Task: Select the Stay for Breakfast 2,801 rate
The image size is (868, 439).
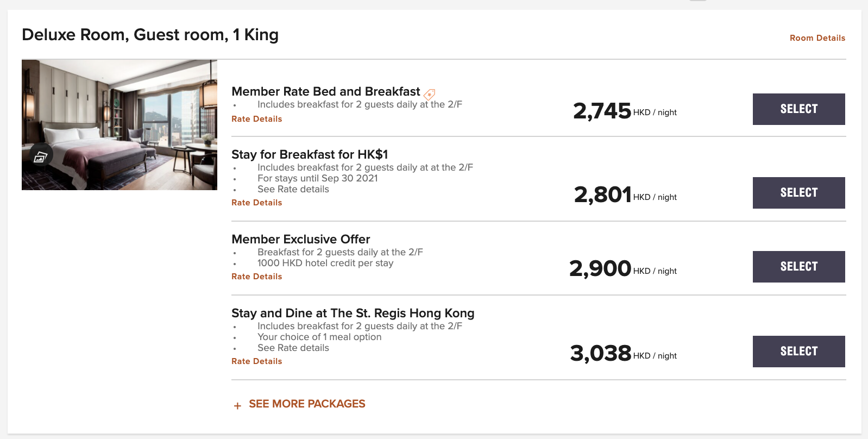Action: click(x=799, y=193)
